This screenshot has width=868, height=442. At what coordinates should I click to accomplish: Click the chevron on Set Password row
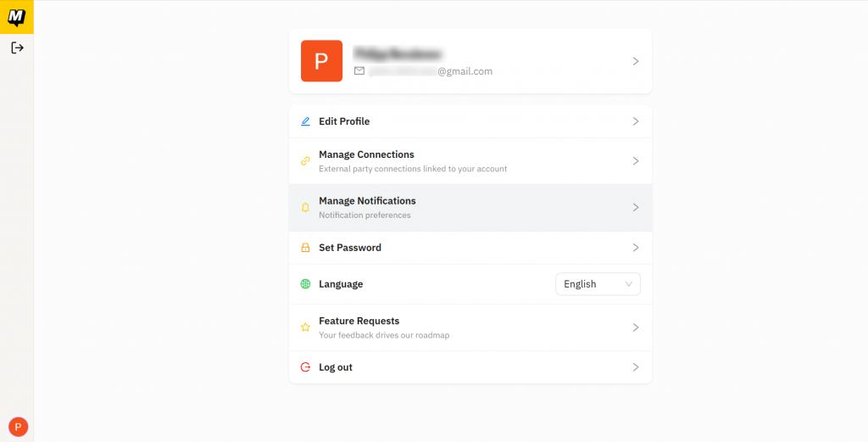tap(636, 248)
